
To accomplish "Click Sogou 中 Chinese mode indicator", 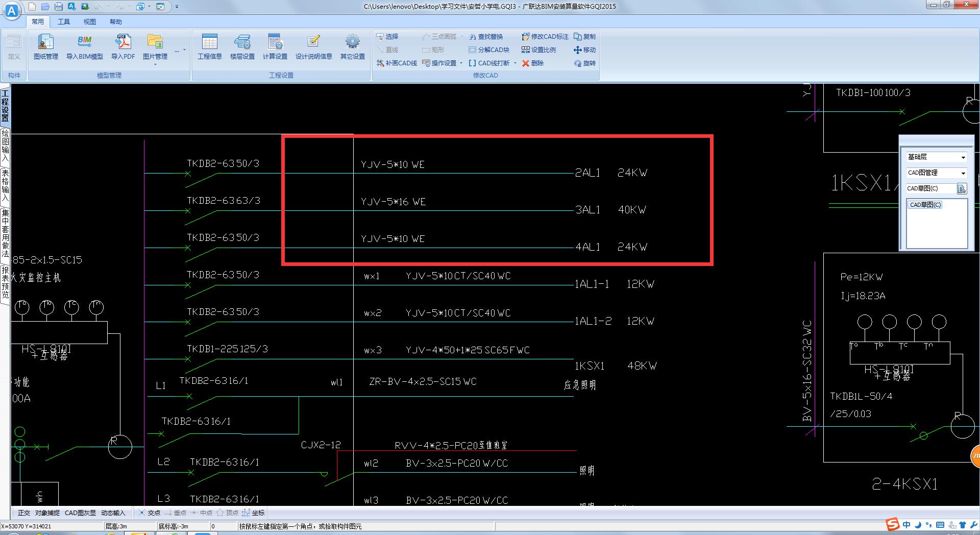I will click(x=906, y=525).
